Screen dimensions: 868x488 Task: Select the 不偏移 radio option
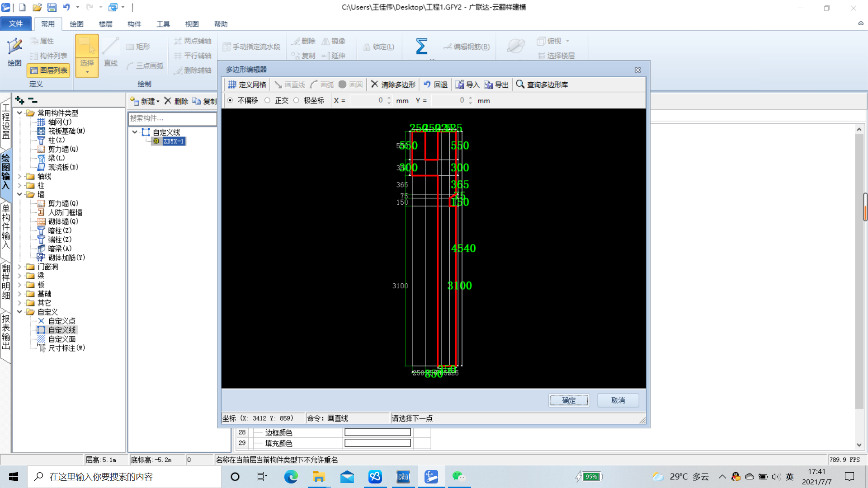(231, 100)
